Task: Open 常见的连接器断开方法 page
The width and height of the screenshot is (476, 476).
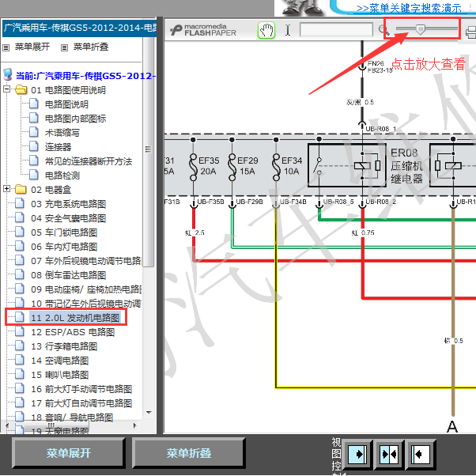Action: [x=89, y=161]
